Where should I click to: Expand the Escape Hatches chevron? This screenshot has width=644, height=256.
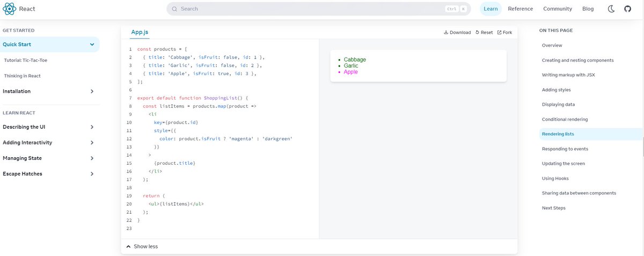click(x=92, y=174)
